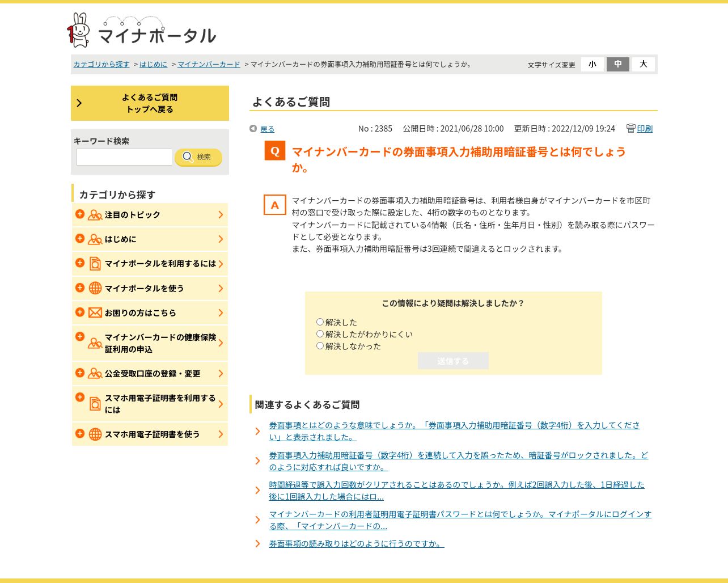Click the plus icon beside マイナンバーカードの健康保険証利用の申込
This screenshot has width=728, height=583.
80,336
